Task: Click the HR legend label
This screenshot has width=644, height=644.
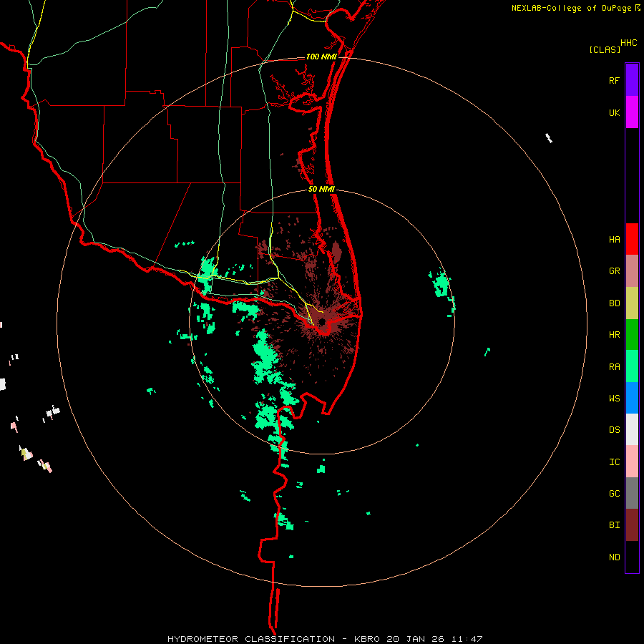Action: coord(614,335)
